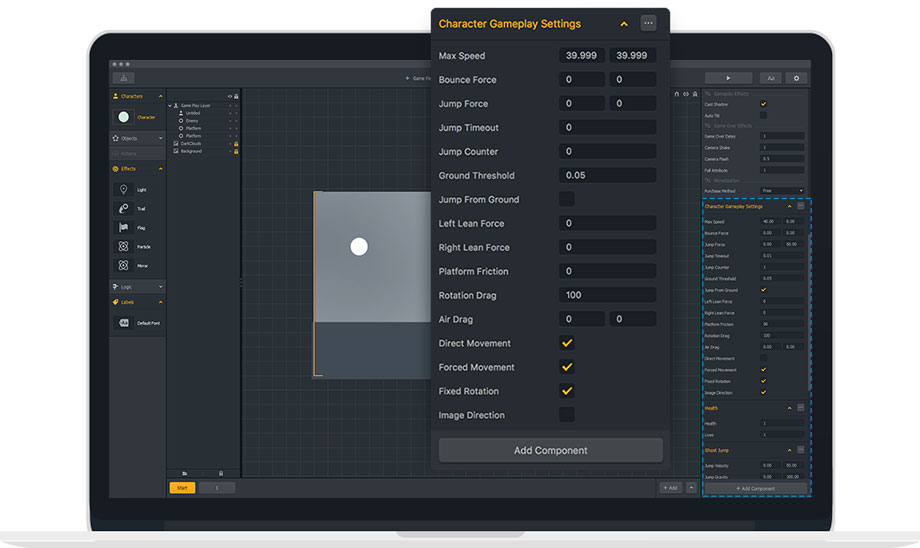
Task: Click the Ground Threshold field showing 0.05
Action: tap(607, 175)
